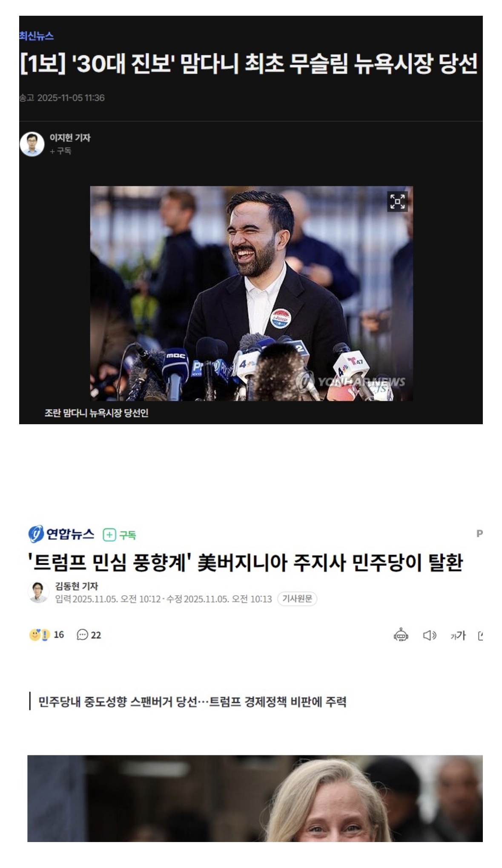Screen dimensions: 502x868
Task: Expand the Mamdani photo to fullscreen
Action: pyautogui.click(x=397, y=201)
